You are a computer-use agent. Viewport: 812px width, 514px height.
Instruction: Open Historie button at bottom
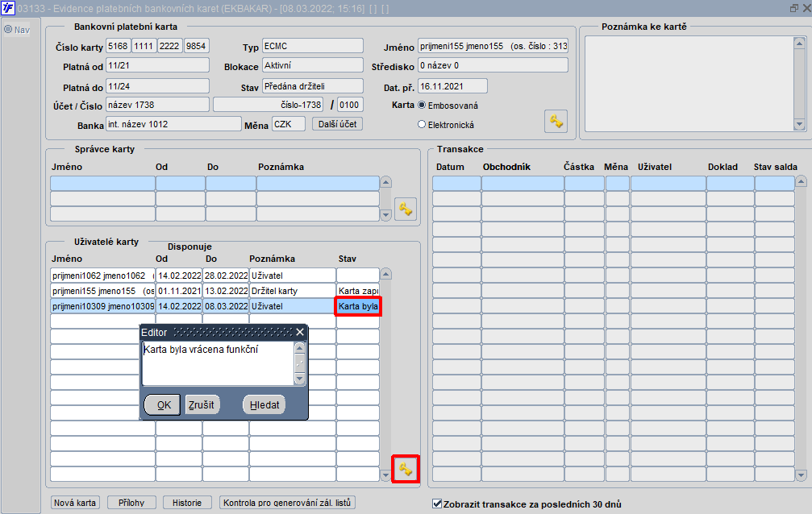click(187, 503)
